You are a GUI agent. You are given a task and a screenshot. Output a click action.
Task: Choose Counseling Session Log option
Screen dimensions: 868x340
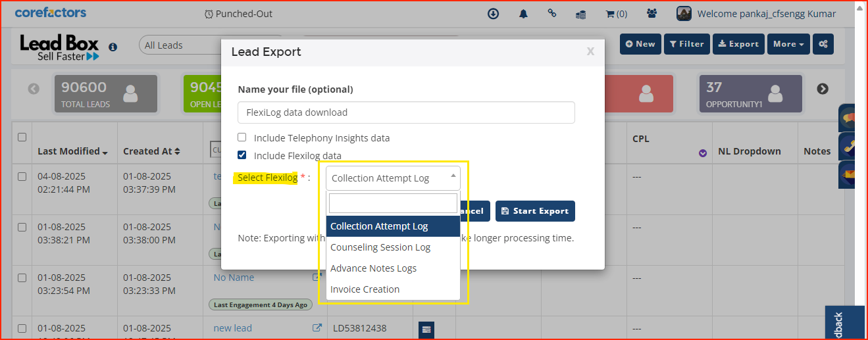click(x=393, y=247)
